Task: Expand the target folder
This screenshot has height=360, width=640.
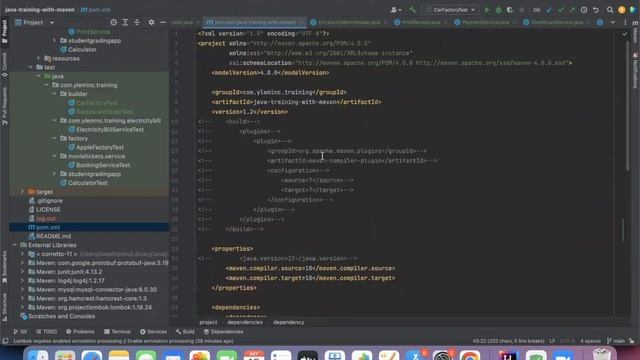Action: tap(22, 191)
